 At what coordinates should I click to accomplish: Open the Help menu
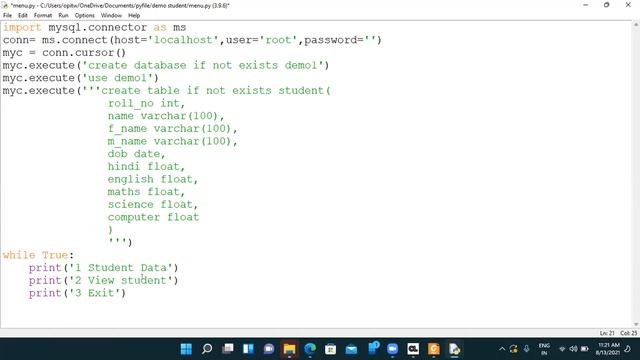pos(134,16)
